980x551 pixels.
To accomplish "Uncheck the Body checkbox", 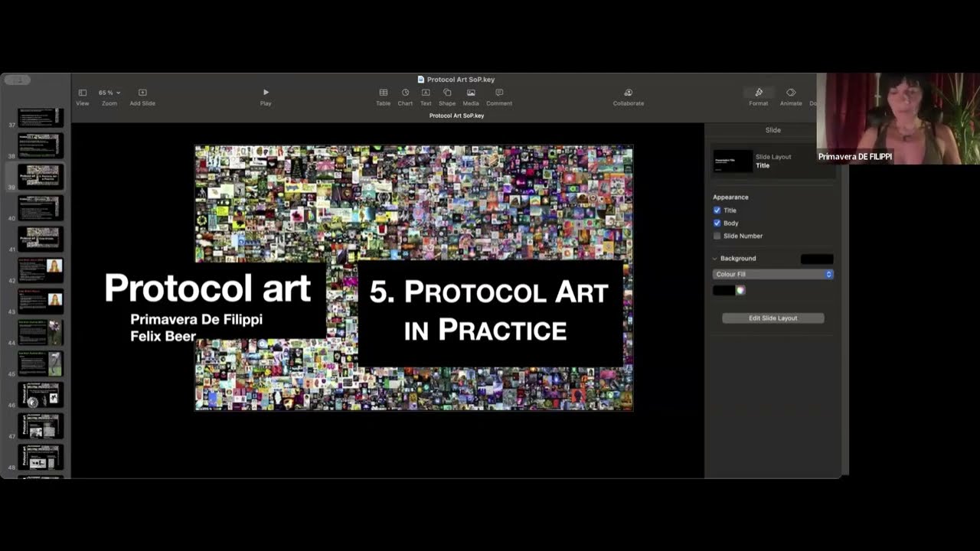I will [717, 223].
